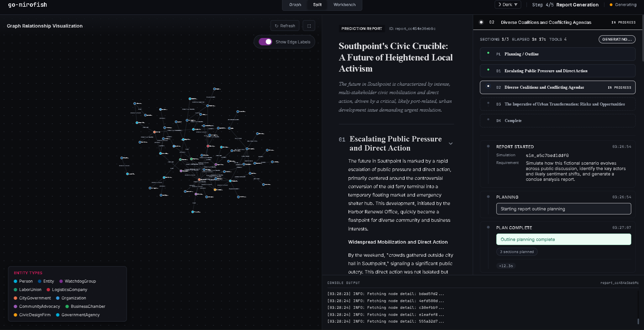Click the Step 4/5 Report Generation label
This screenshot has height=330, width=644.
(565, 5)
